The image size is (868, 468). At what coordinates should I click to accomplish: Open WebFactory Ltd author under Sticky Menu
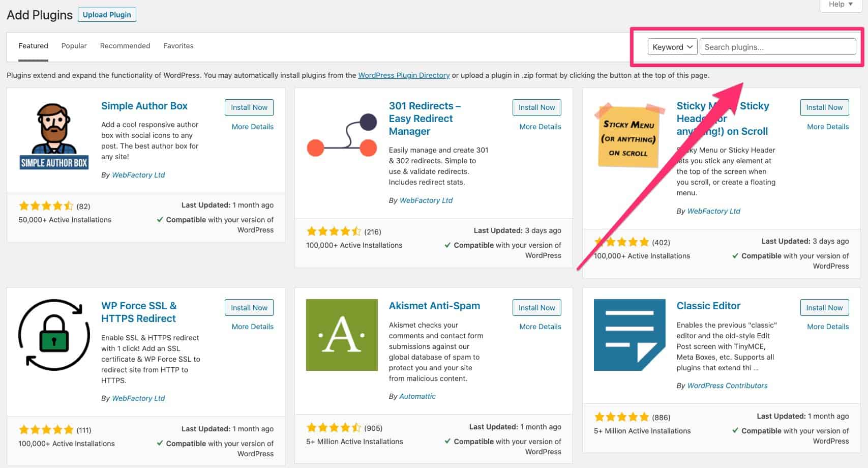[x=714, y=211]
